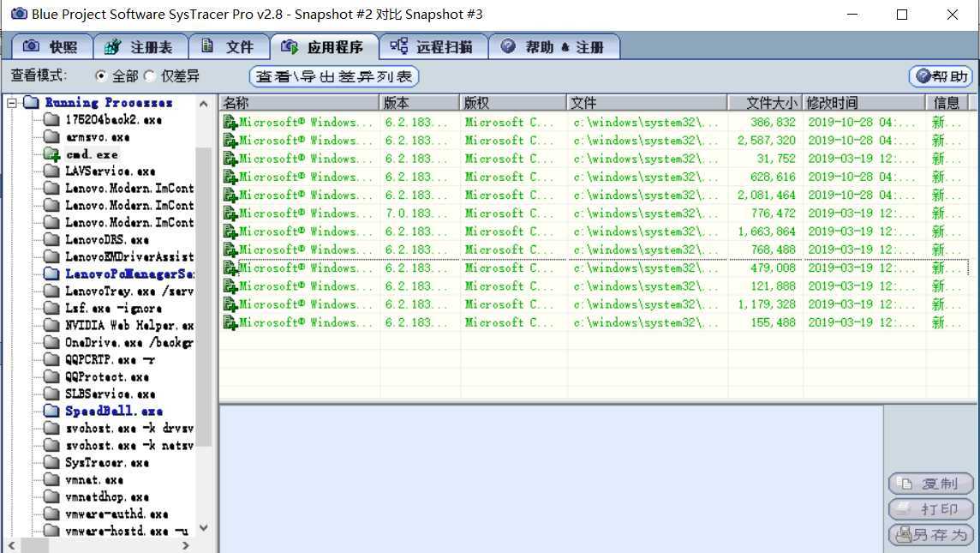Click module icon in the 776,472 row

(230, 213)
